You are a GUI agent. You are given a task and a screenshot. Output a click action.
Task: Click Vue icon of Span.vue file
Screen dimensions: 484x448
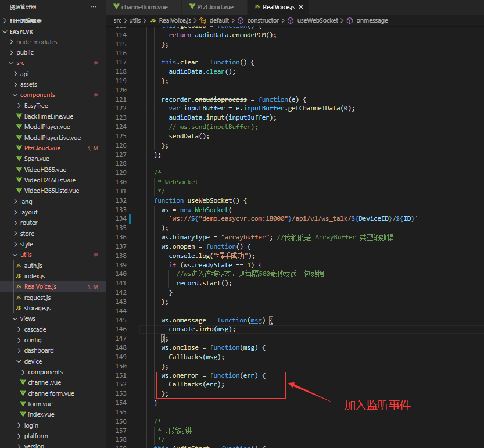[x=19, y=159]
